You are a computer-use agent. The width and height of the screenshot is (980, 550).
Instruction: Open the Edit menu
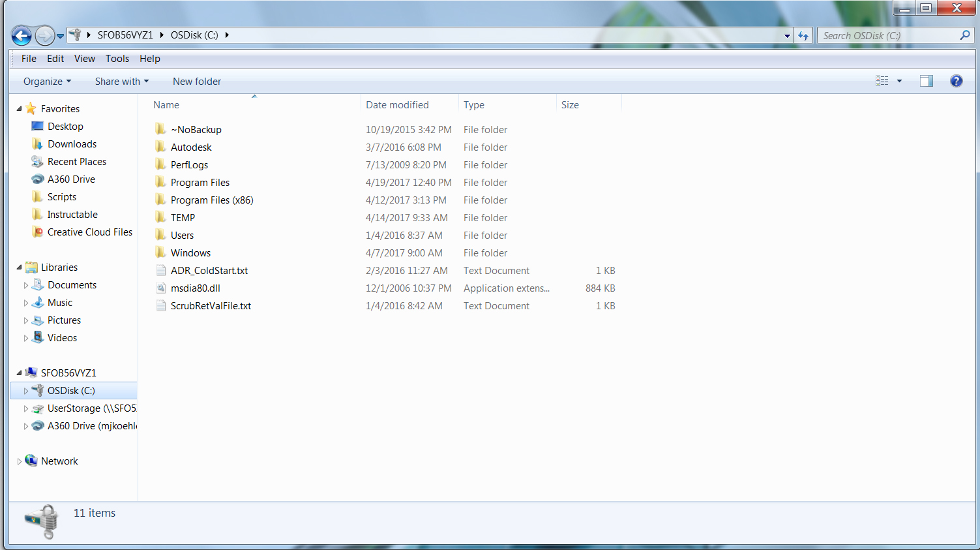(x=55, y=59)
